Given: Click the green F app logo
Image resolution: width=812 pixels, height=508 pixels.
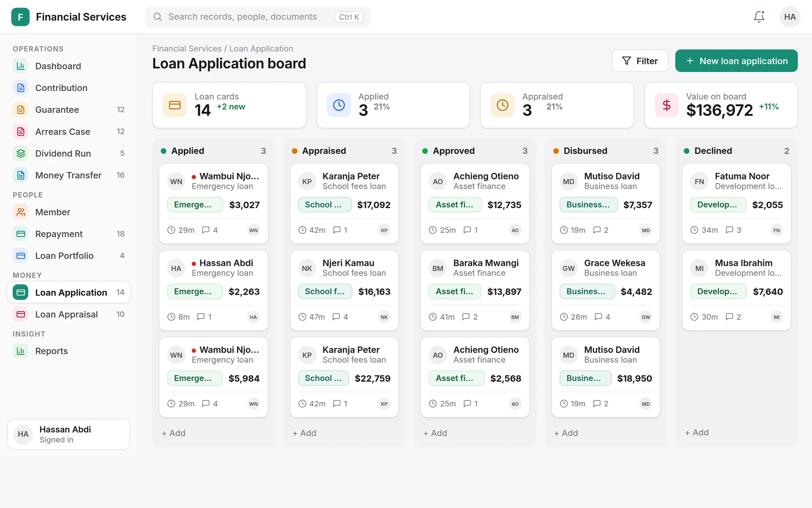Looking at the screenshot, I should coord(20,17).
